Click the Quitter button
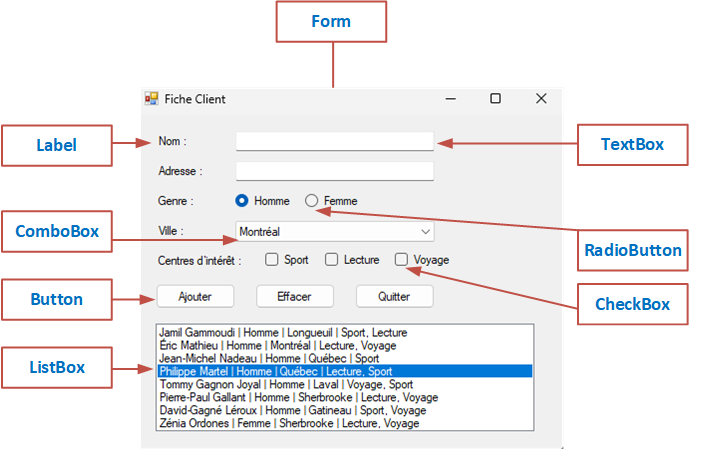 point(394,297)
